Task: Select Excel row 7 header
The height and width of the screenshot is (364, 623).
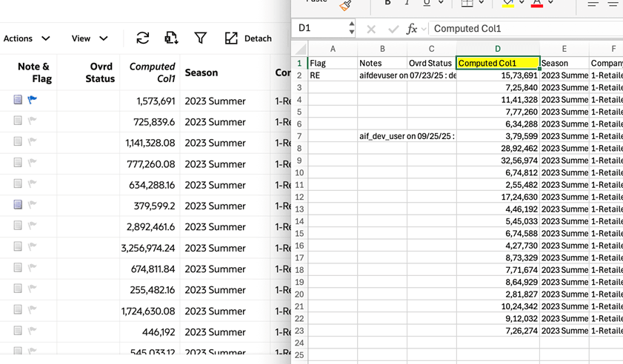Action: (299, 136)
